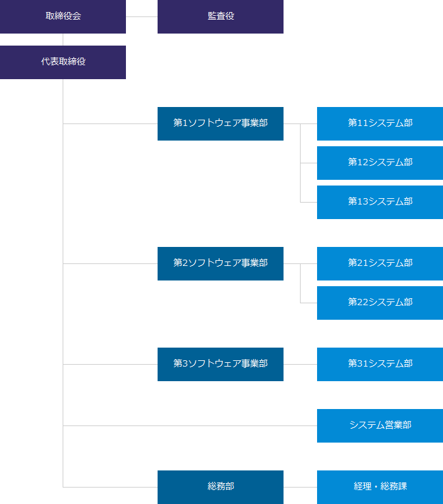This screenshot has width=443, height=504.
Task: Select the 第11システム部 box
Action: pos(380,123)
